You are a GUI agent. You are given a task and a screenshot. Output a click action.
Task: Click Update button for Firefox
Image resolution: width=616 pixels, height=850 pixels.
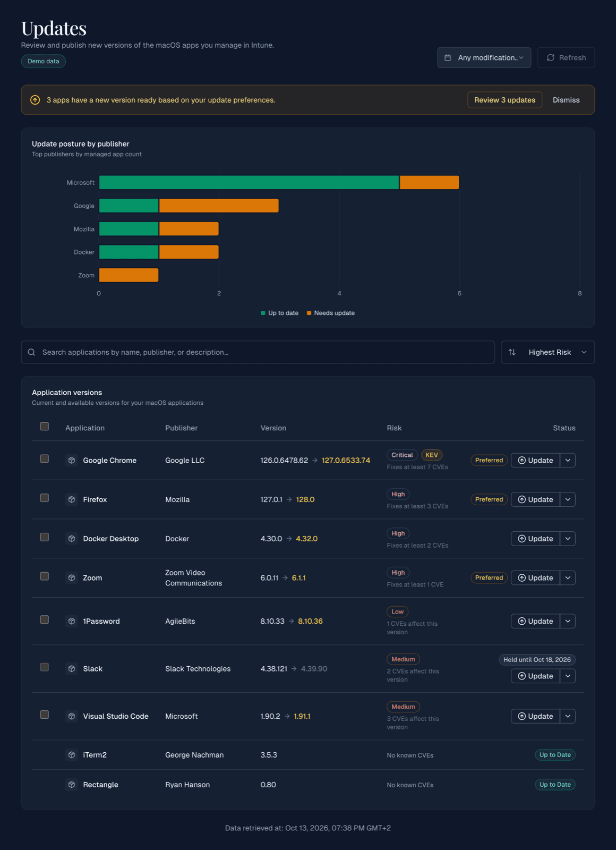(x=535, y=499)
